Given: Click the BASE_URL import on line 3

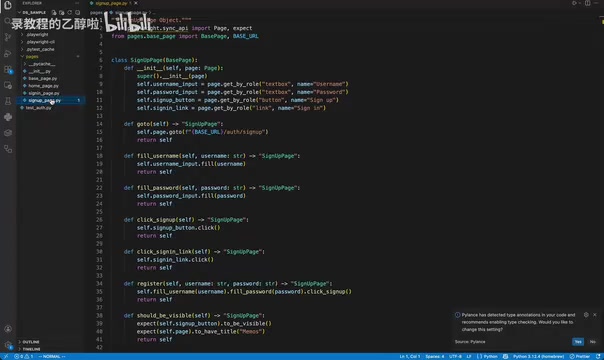Looking at the screenshot, I should tap(245, 36).
